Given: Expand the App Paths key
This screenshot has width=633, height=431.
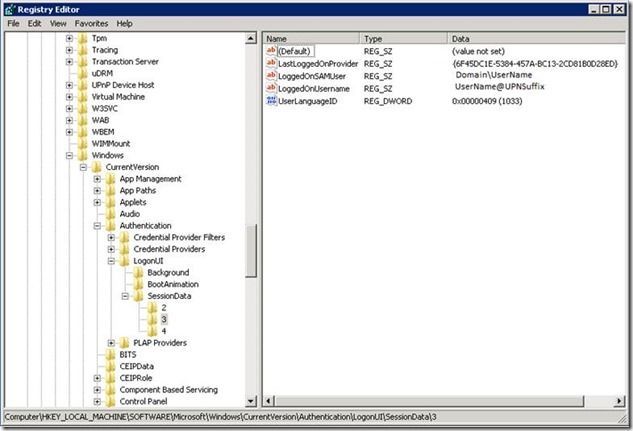Looking at the screenshot, I should point(97,190).
